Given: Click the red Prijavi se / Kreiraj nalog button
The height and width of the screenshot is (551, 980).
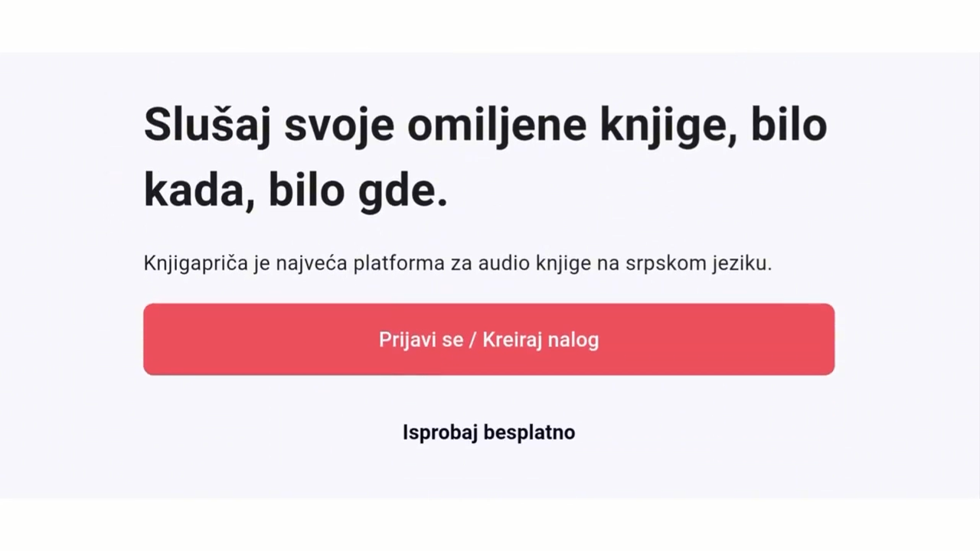Looking at the screenshot, I should [488, 339].
